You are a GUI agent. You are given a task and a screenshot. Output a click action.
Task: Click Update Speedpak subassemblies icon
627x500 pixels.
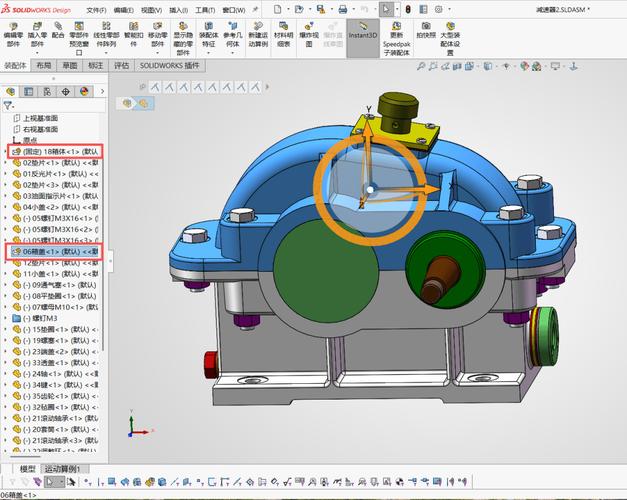pyautogui.click(x=396, y=27)
